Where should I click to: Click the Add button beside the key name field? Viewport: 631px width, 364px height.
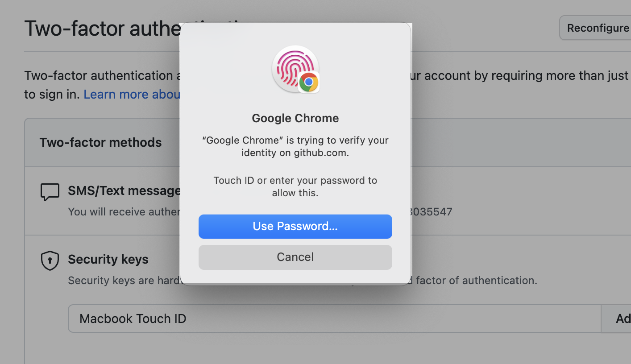coord(623,318)
